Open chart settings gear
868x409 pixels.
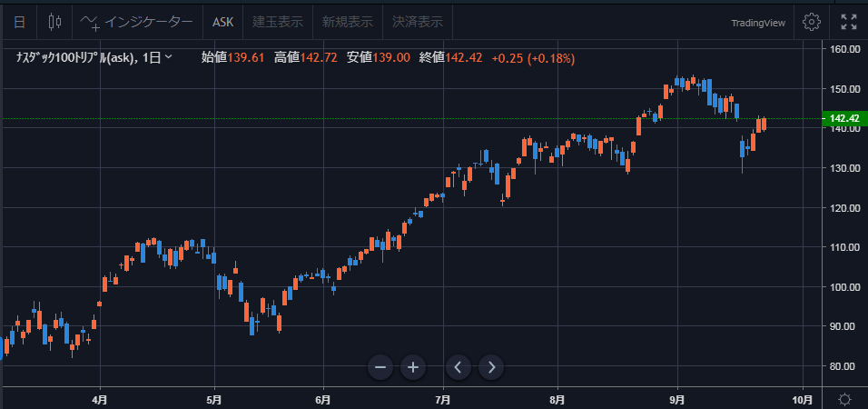coord(811,22)
